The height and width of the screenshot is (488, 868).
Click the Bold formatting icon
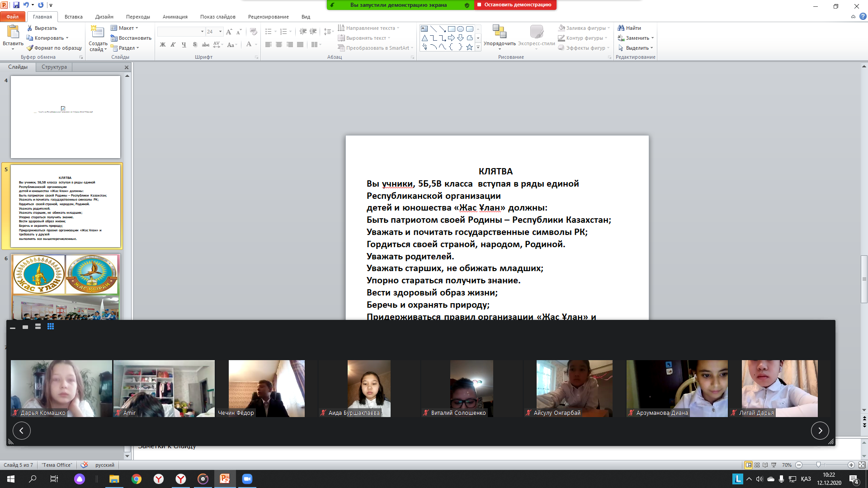[163, 45]
